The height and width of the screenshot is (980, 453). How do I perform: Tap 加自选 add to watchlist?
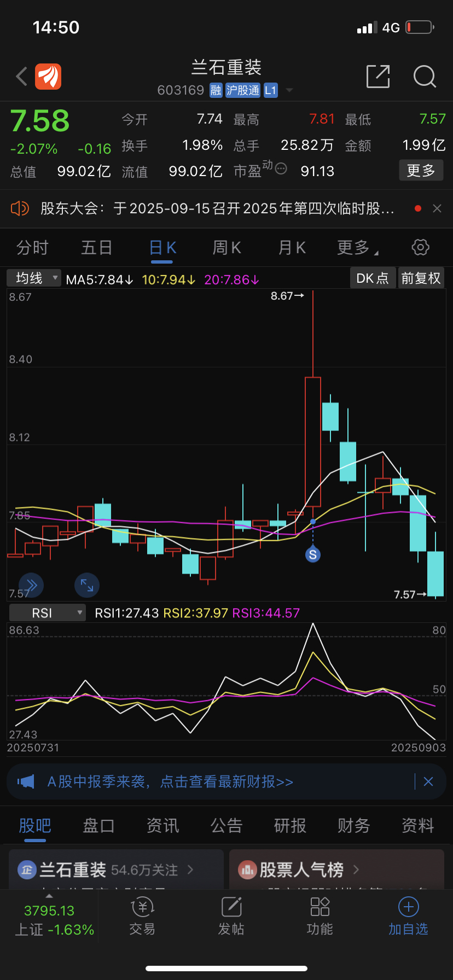click(x=408, y=917)
